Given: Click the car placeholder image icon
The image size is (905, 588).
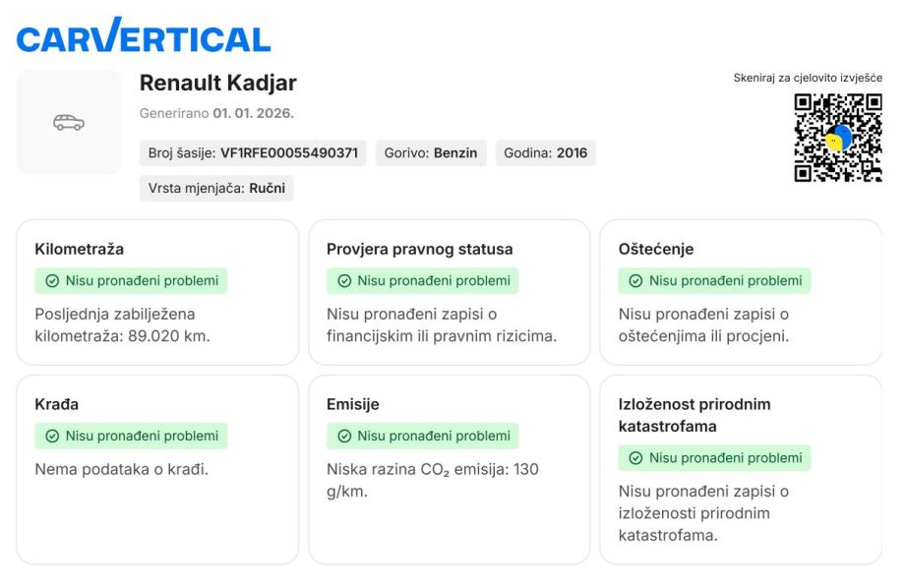Looking at the screenshot, I should coord(69,123).
